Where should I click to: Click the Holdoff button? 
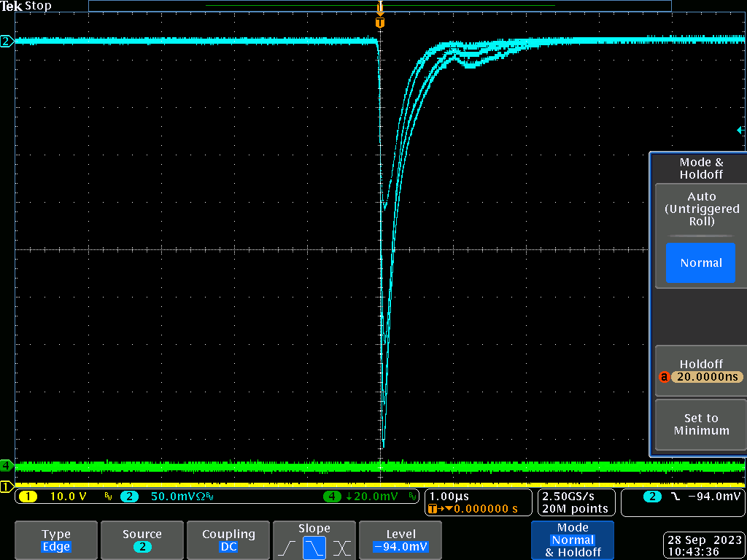pyautogui.click(x=700, y=364)
